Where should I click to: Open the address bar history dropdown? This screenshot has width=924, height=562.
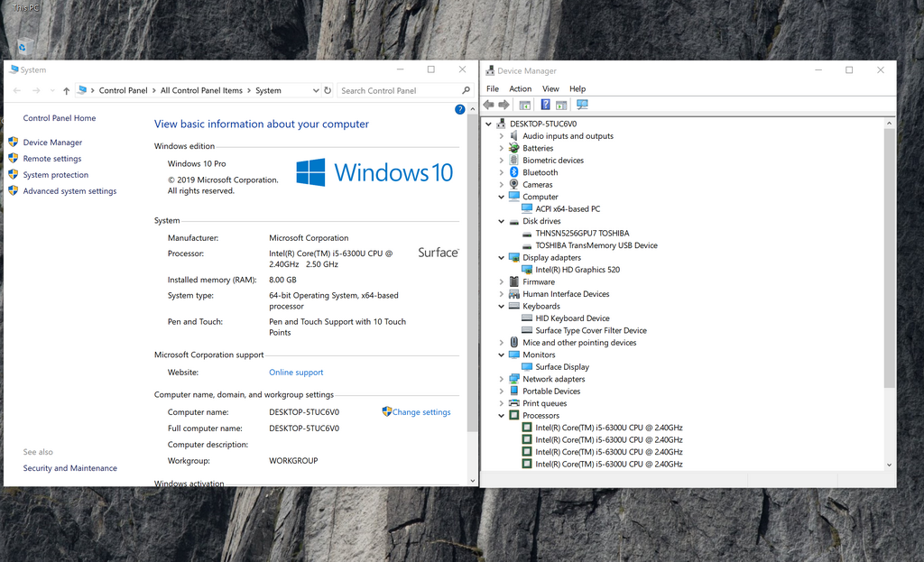316,90
